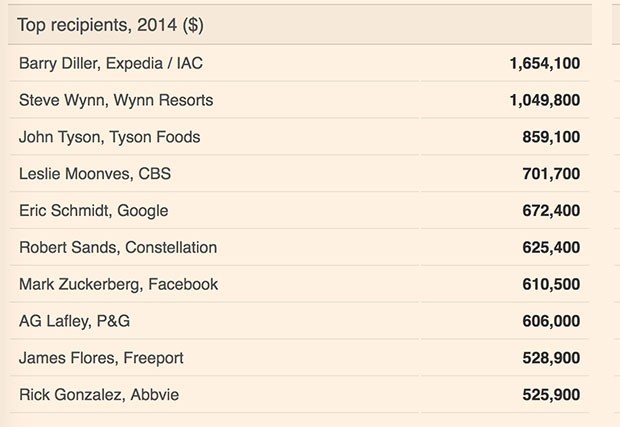This screenshot has width=620, height=427.
Task: Click the 859,100 amount value
Action: [551, 137]
